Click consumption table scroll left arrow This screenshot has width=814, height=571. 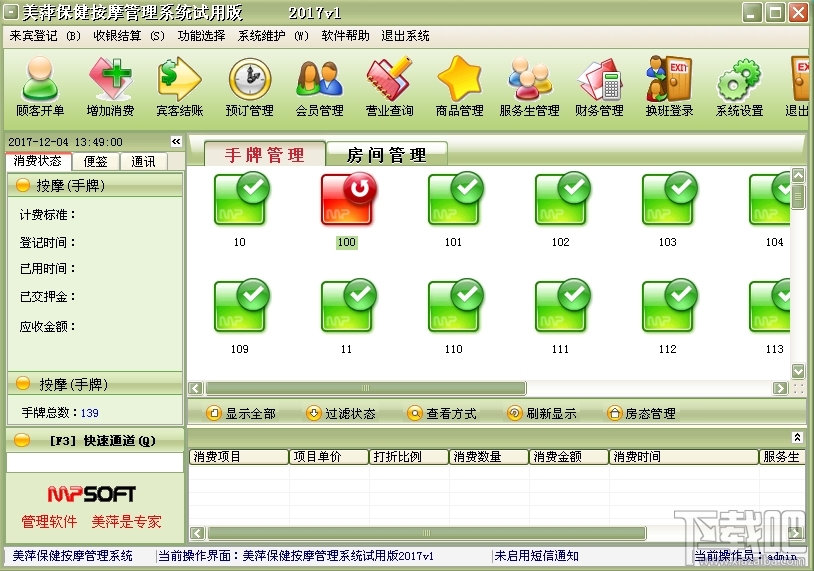click(197, 533)
